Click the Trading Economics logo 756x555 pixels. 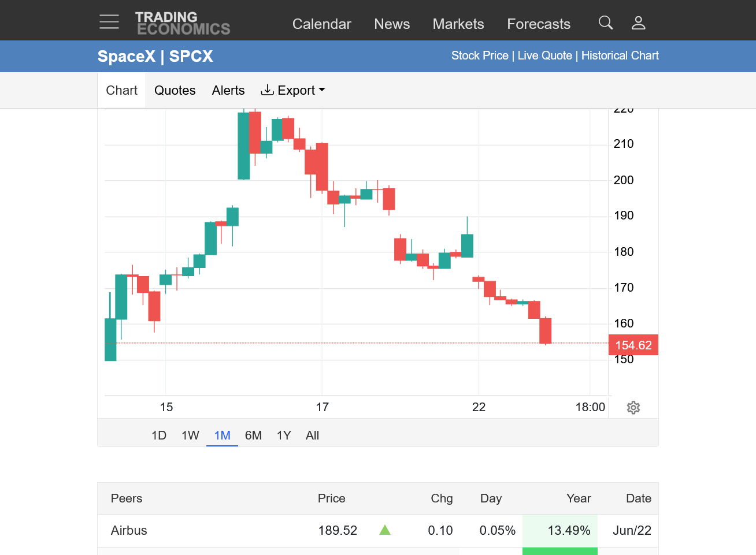183,23
